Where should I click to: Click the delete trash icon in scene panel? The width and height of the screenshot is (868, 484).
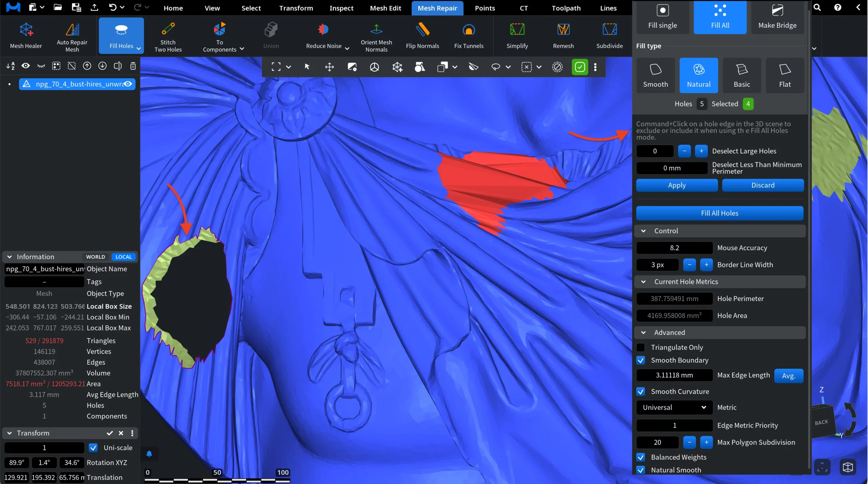point(133,66)
